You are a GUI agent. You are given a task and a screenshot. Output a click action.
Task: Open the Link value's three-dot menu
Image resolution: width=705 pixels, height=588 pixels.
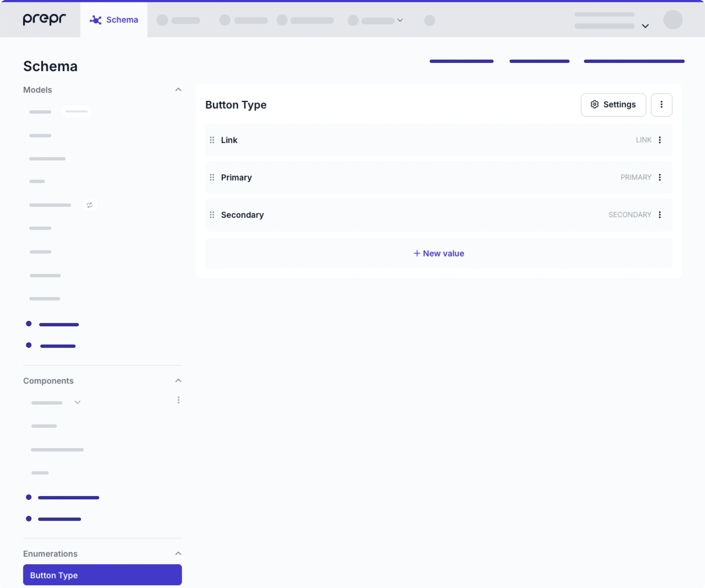[x=660, y=140]
